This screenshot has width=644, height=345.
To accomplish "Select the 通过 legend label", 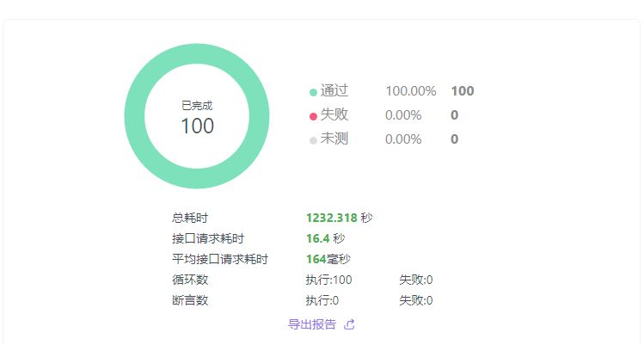I will [334, 91].
